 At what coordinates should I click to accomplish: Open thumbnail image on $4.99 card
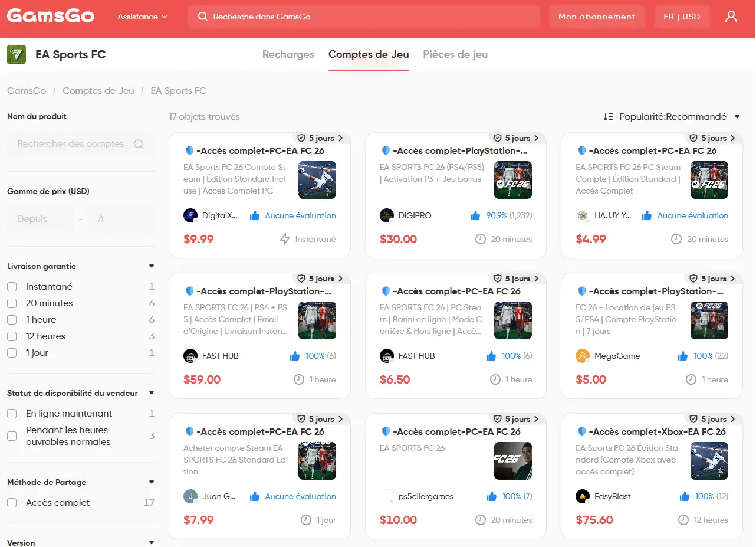coord(709,180)
